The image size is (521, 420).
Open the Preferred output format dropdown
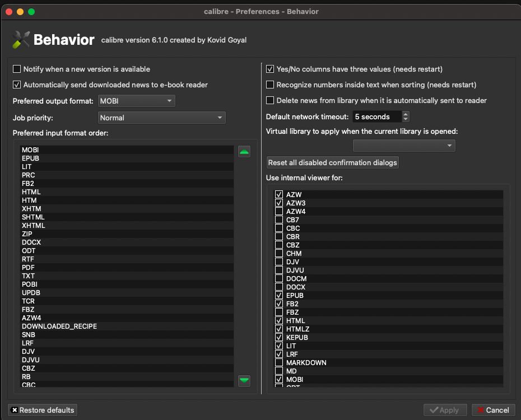pos(137,101)
